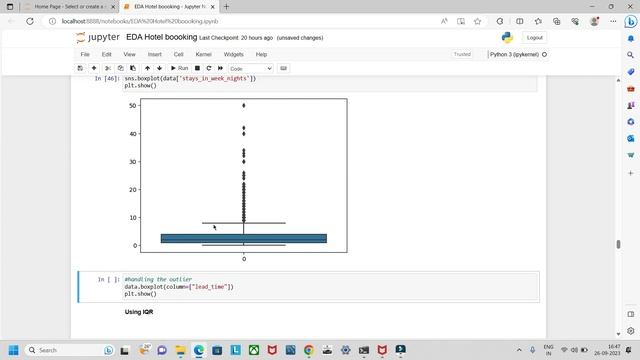Open sidebar Outlook icon
The width and height of the screenshot is (640, 360).
(631, 139)
